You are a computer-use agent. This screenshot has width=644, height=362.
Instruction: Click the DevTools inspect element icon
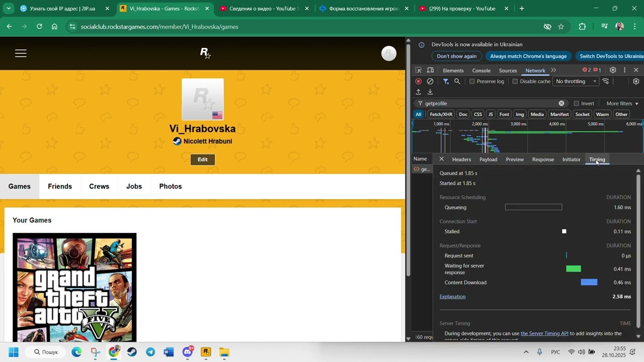point(419,70)
